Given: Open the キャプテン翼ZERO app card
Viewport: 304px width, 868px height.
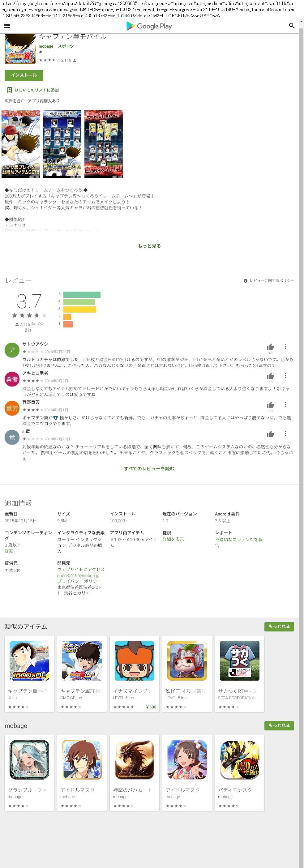Looking at the screenshot, I should (x=82, y=673).
